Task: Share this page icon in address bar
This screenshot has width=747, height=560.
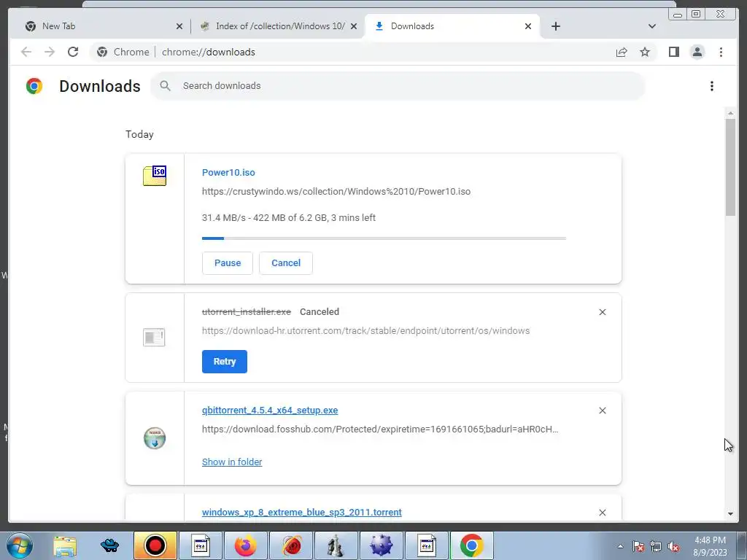Action: point(622,52)
